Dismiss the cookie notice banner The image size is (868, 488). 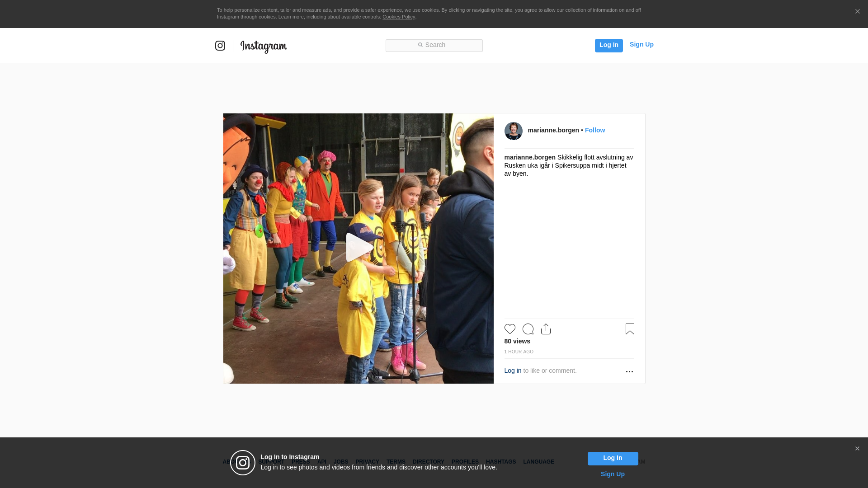click(x=857, y=12)
